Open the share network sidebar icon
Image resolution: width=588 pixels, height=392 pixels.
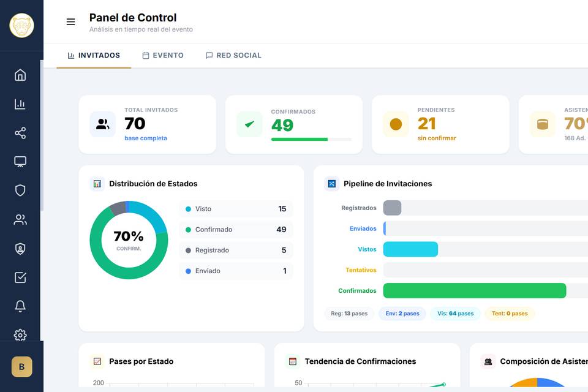tap(20, 133)
